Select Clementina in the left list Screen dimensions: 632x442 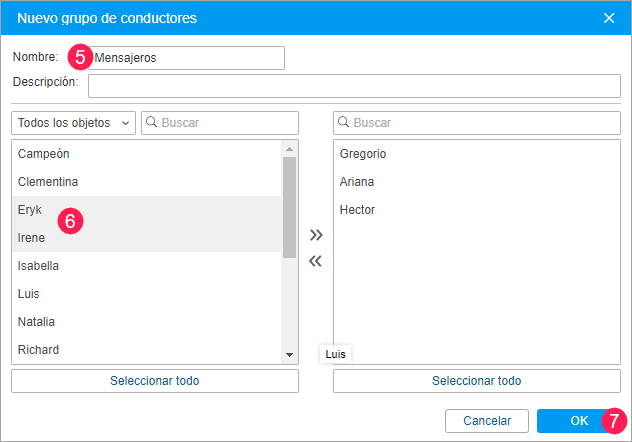click(x=48, y=182)
